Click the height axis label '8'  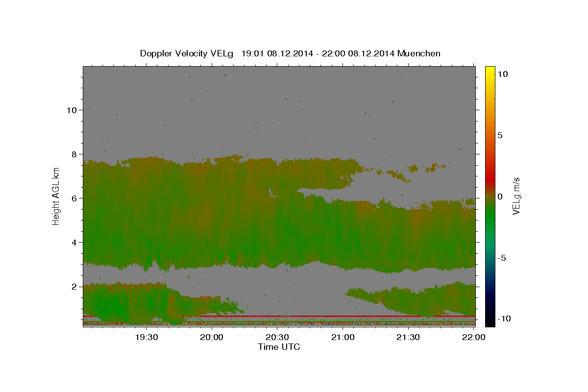click(74, 154)
